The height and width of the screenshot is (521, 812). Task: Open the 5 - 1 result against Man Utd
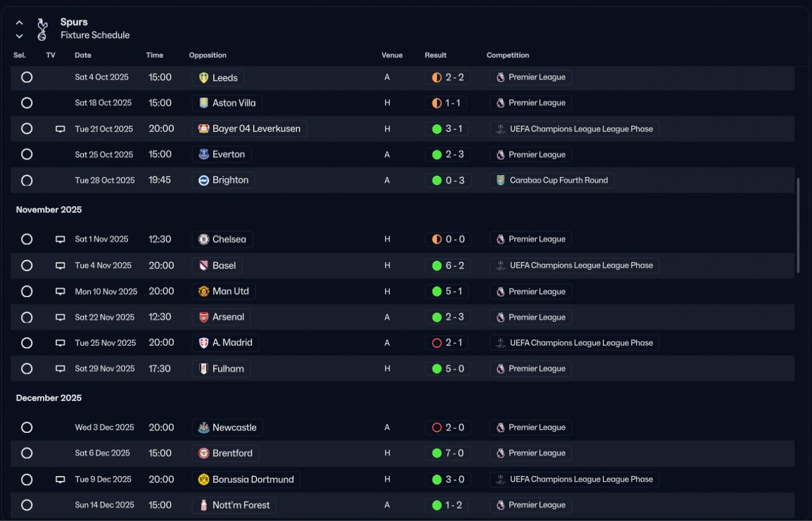coord(448,291)
